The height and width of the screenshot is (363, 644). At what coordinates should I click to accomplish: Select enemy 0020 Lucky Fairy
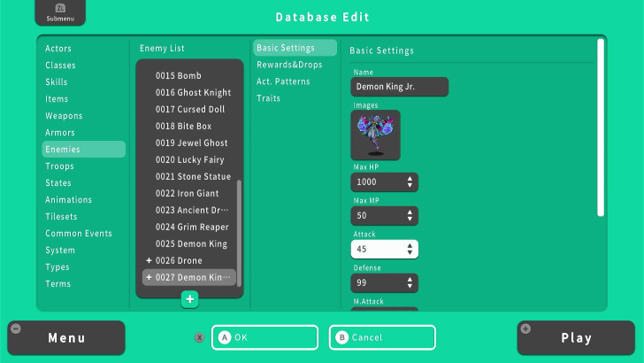coord(189,160)
